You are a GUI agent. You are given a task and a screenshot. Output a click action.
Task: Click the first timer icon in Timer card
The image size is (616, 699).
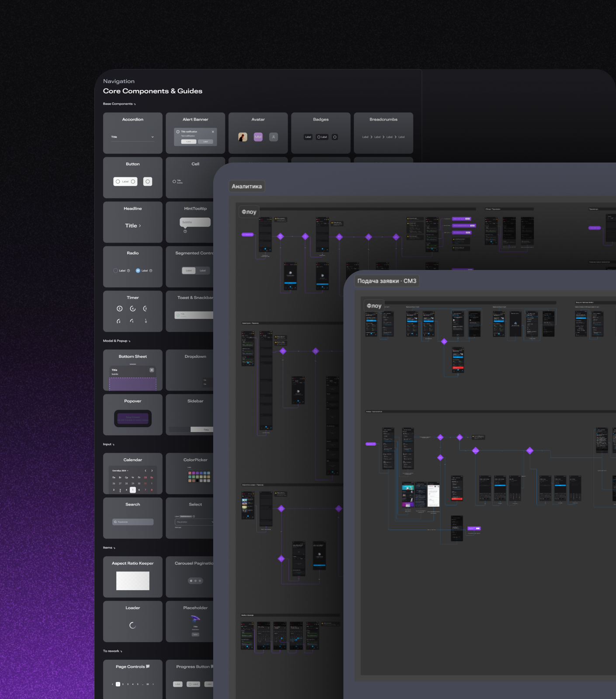[120, 308]
